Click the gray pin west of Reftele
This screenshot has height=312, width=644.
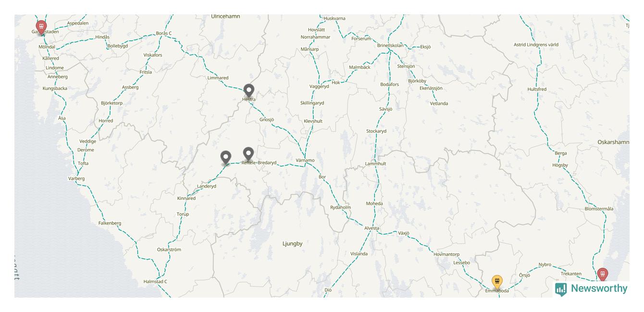pyautogui.click(x=226, y=158)
